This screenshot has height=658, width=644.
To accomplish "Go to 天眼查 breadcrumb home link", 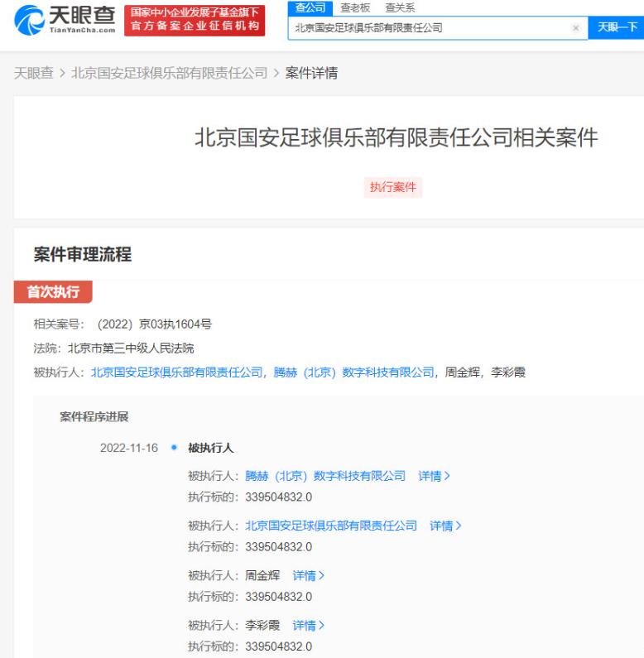I will [x=34, y=73].
